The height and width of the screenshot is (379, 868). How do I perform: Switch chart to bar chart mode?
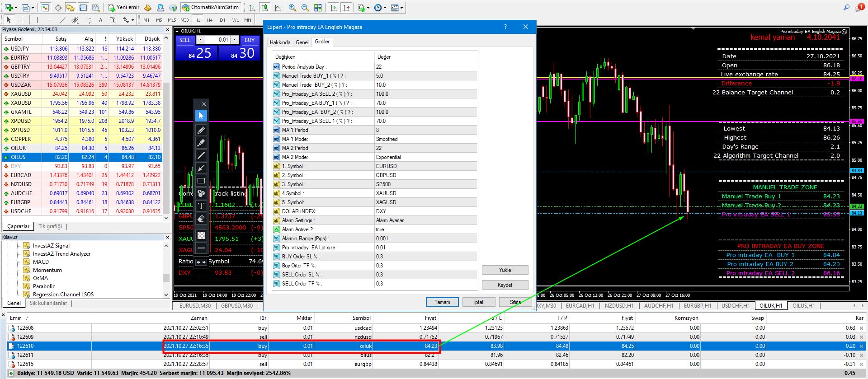[x=252, y=8]
